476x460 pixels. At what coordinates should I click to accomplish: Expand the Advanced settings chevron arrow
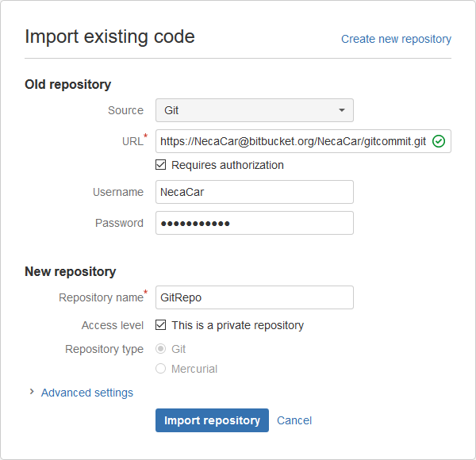point(32,392)
